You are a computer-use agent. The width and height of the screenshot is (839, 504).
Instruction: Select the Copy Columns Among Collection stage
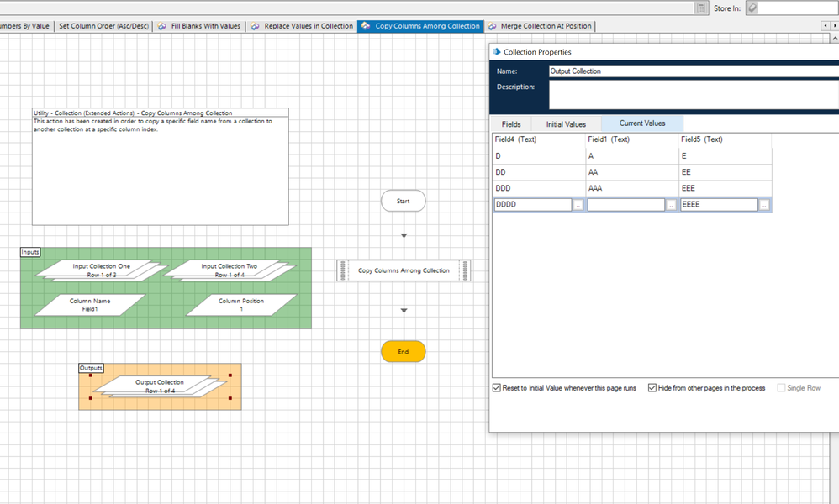tap(404, 270)
